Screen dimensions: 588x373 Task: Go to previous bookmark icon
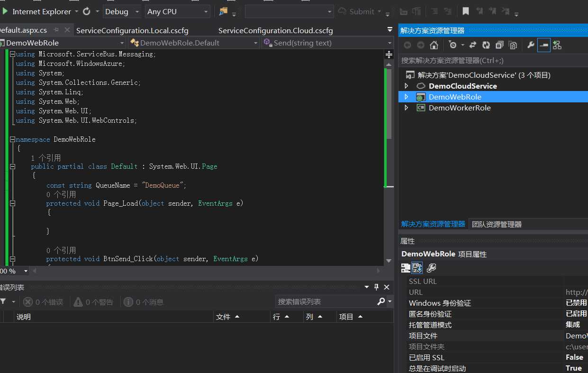pyautogui.click(x=479, y=11)
